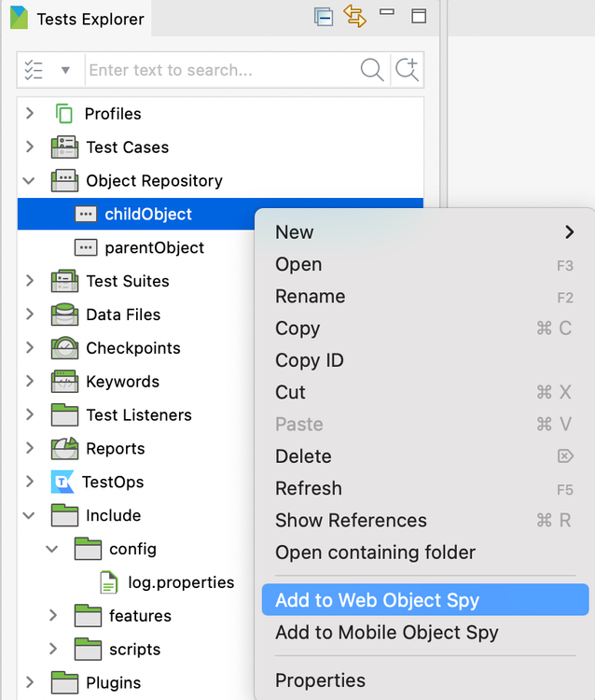Select Properties in the context menu
Screen dimensions: 595x700
(x=320, y=680)
